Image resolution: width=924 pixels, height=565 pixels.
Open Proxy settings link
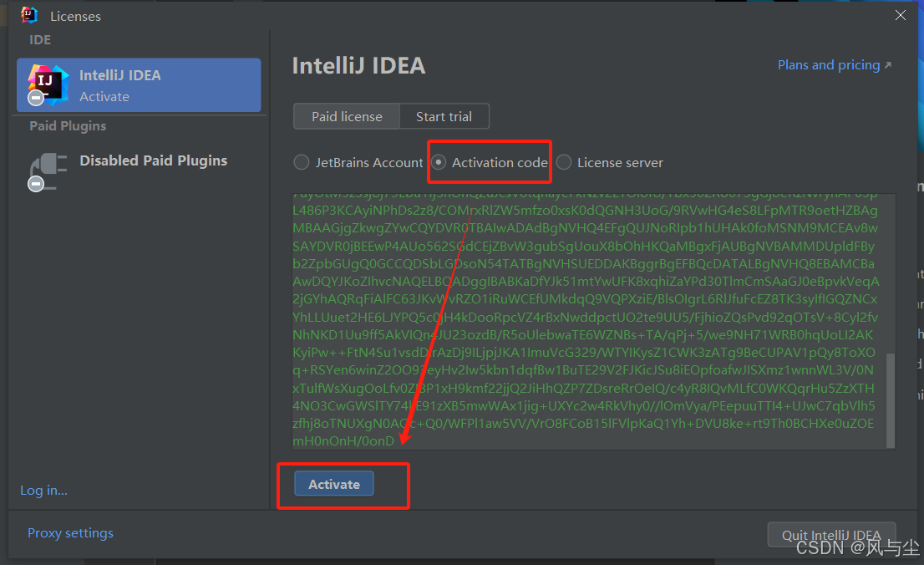pos(70,533)
